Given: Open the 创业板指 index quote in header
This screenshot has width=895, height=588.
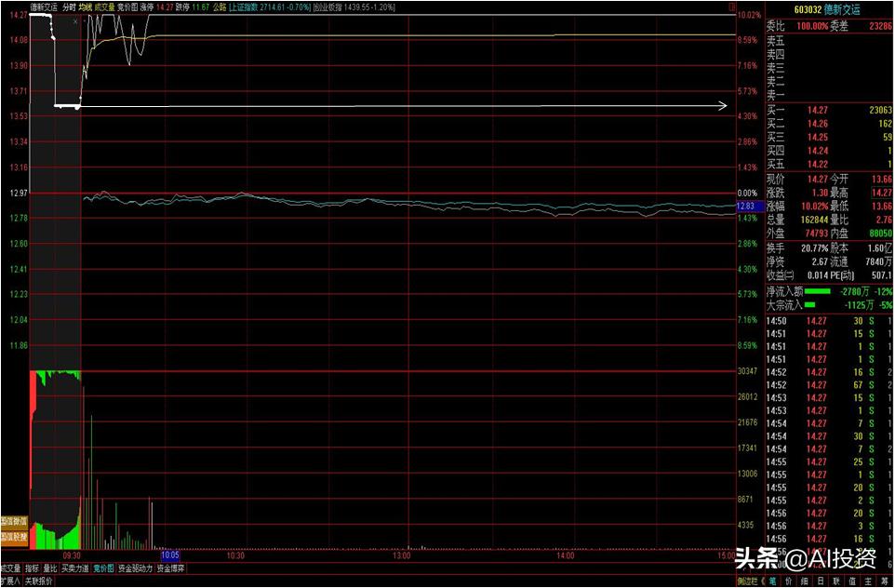Looking at the screenshot, I should click(x=354, y=7).
